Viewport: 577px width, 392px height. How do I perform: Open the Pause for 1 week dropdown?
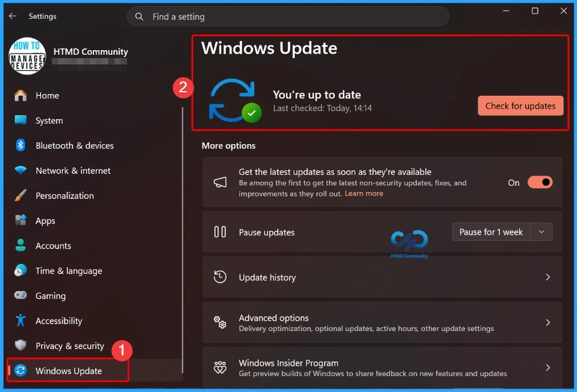coord(542,232)
